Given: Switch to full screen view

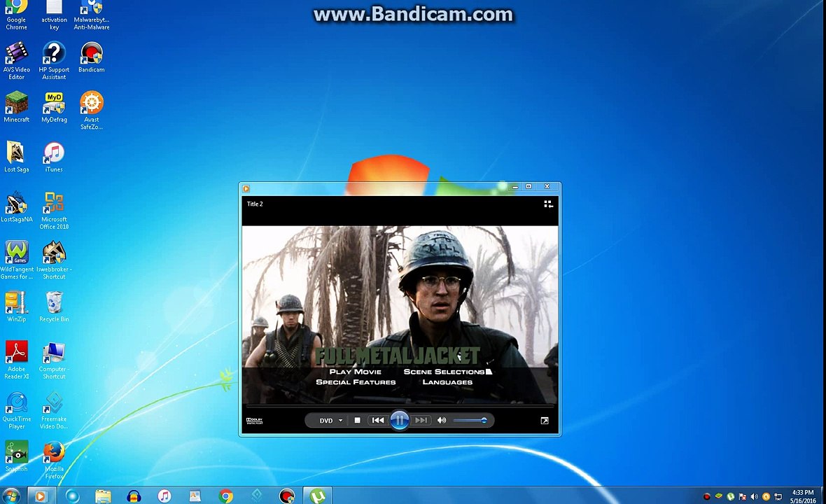Looking at the screenshot, I should [545, 420].
